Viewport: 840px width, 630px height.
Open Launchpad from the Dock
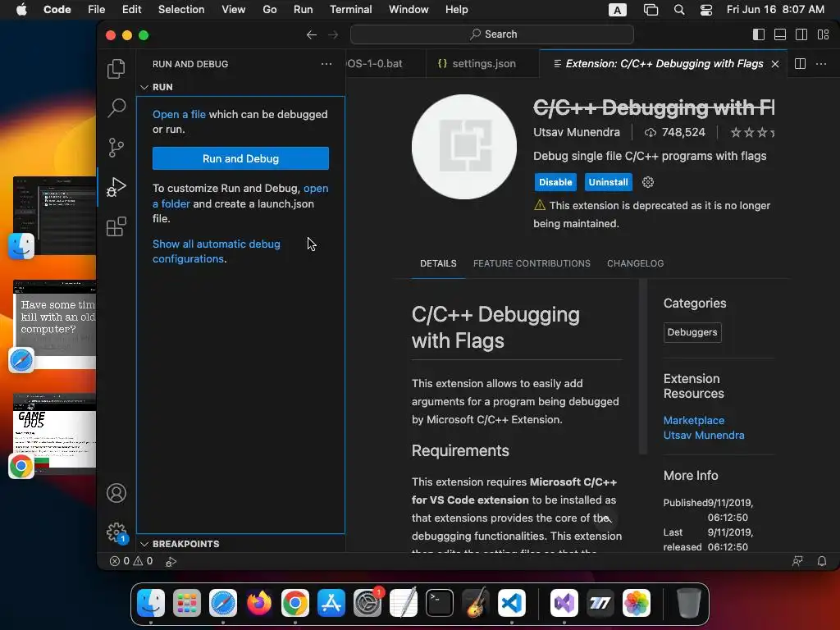click(x=186, y=603)
